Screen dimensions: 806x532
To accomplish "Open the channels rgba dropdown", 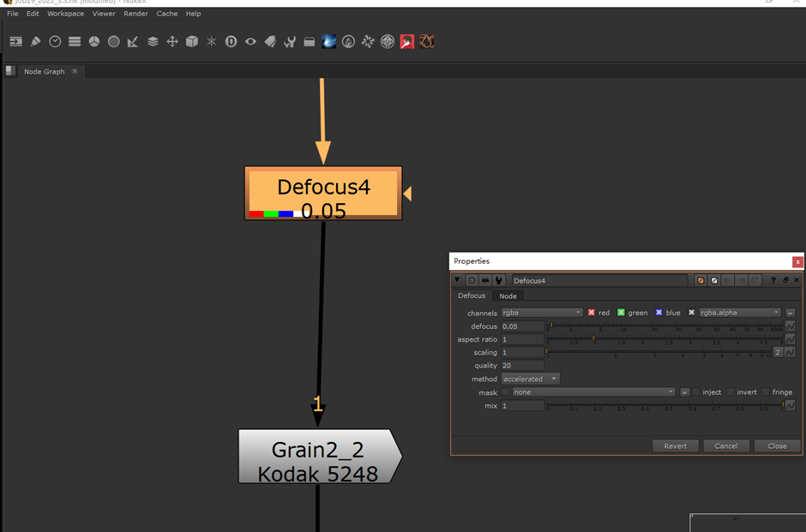I will [542, 313].
